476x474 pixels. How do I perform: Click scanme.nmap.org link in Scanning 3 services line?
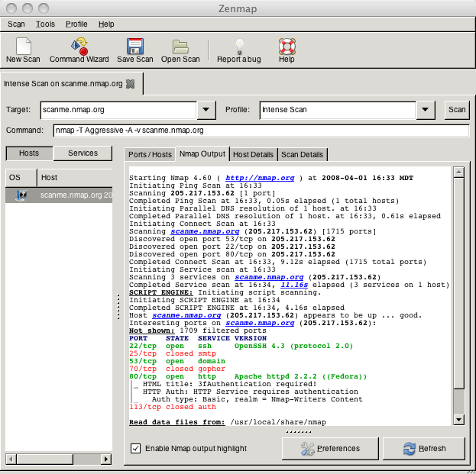tap(269, 277)
